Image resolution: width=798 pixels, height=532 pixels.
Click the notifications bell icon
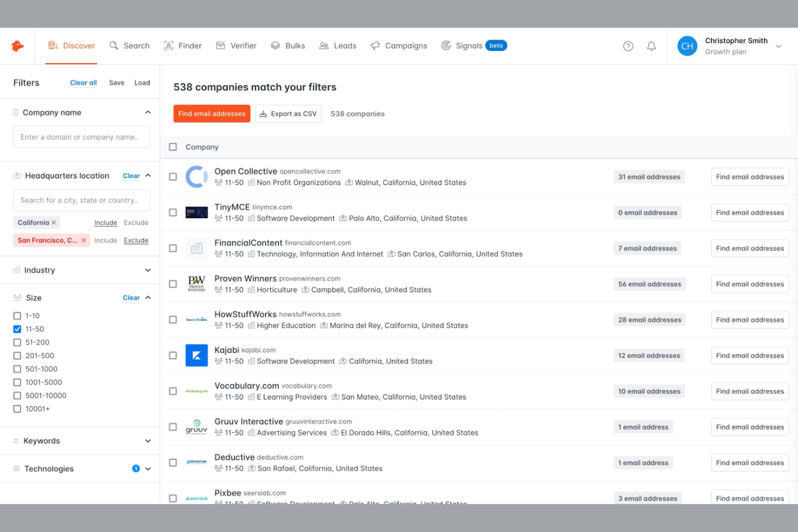[x=651, y=46]
